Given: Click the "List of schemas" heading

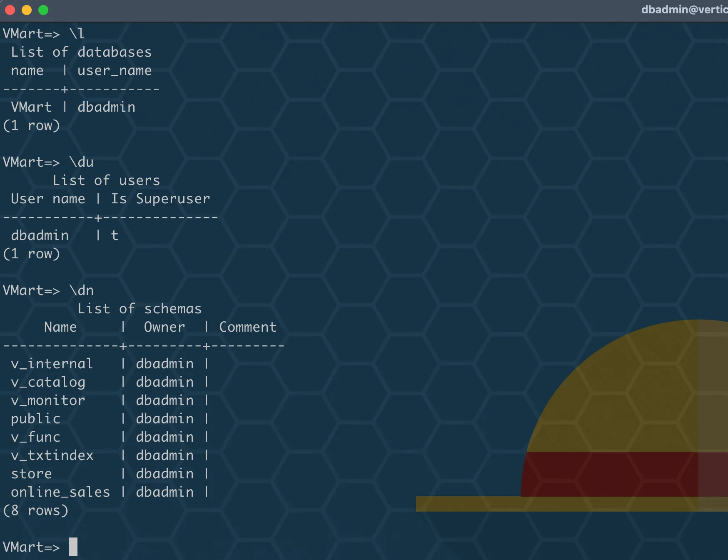Looking at the screenshot, I should click(140, 309).
